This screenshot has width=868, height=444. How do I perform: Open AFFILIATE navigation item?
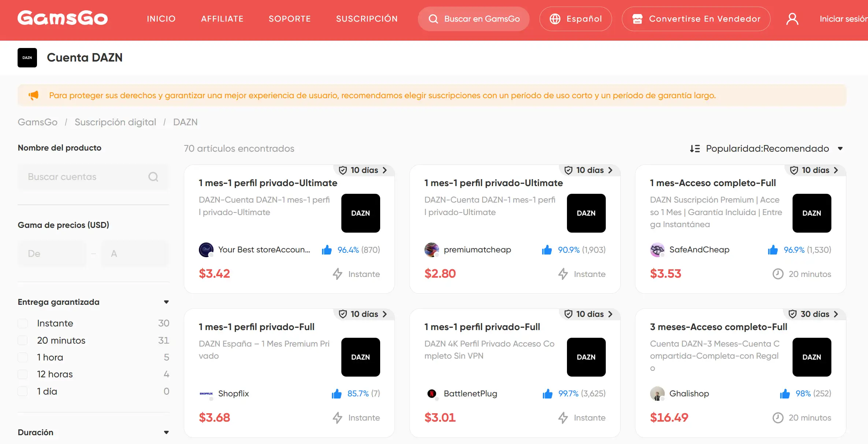[x=222, y=19]
